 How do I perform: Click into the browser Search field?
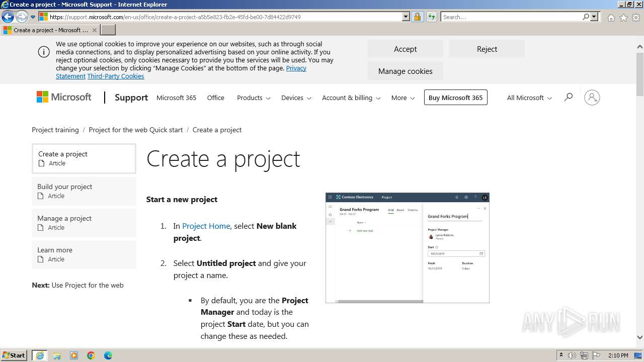pyautogui.click(x=511, y=17)
